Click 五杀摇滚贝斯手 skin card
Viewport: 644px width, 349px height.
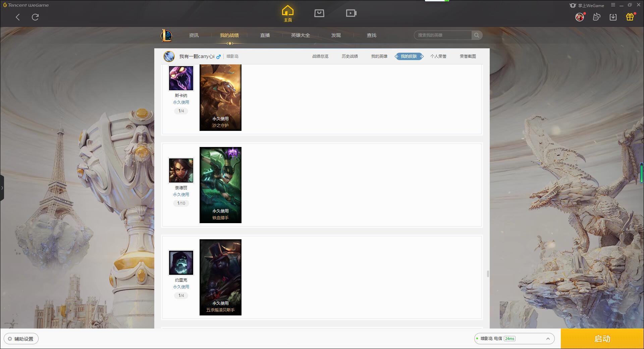click(x=220, y=277)
